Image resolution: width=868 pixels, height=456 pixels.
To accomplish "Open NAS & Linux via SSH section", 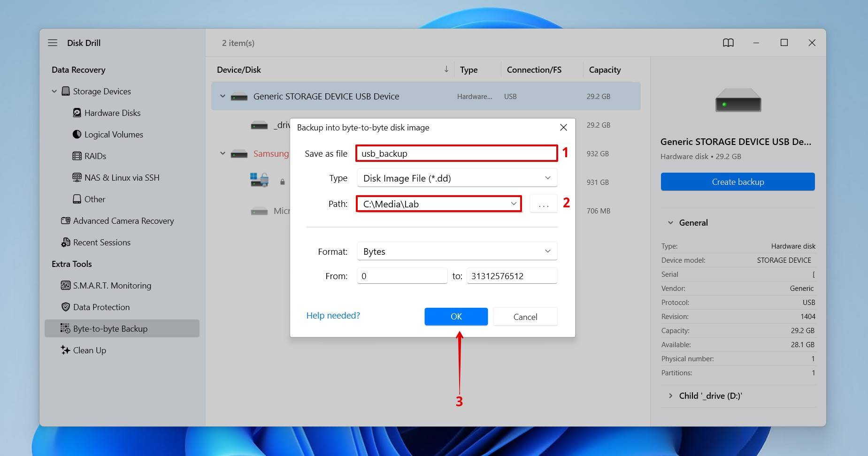I will (77, 177).
